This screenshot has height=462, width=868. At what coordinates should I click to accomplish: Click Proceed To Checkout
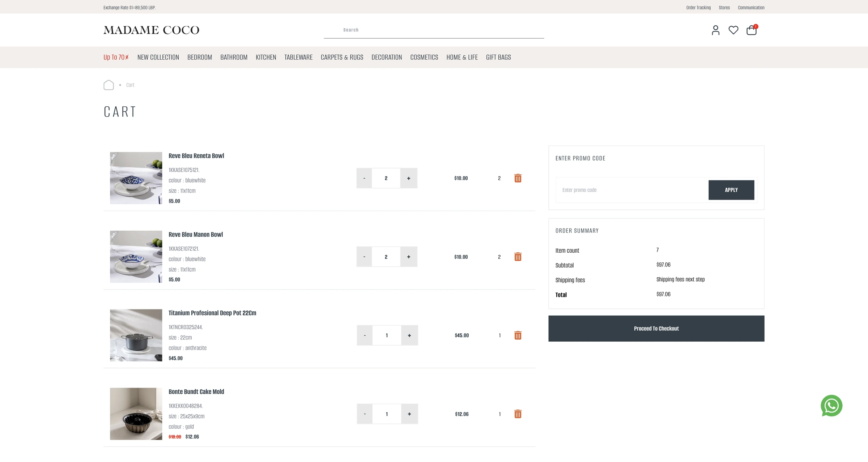click(656, 329)
